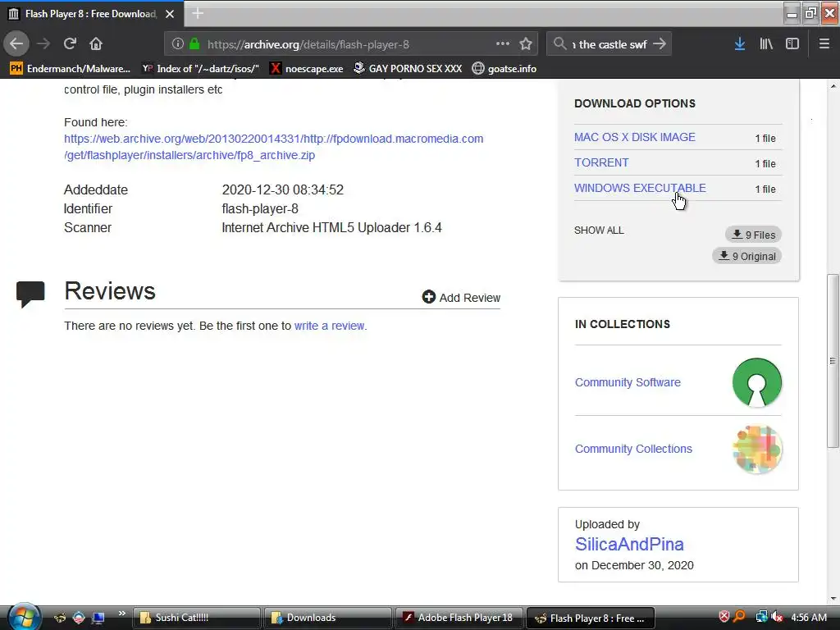Bookmark this page with the star

526,44
